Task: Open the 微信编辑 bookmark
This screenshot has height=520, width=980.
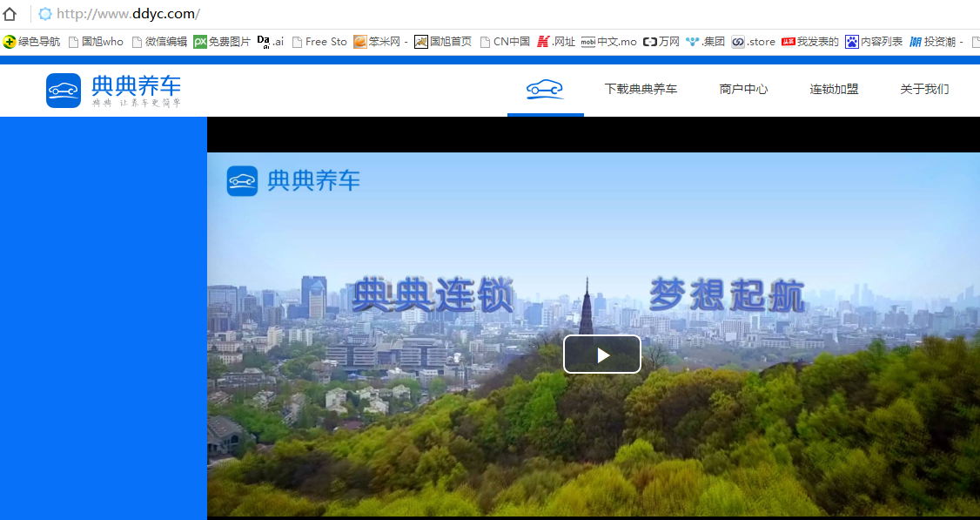Action: click(159, 42)
